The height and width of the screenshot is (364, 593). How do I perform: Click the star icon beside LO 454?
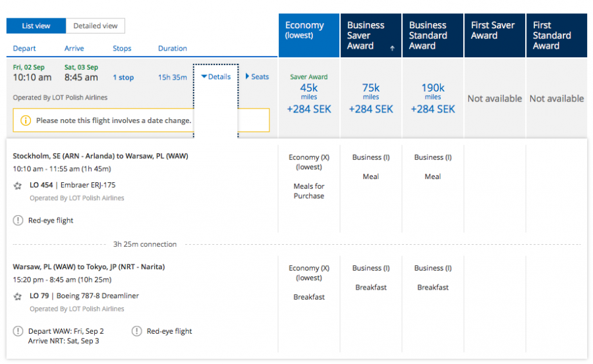18,186
